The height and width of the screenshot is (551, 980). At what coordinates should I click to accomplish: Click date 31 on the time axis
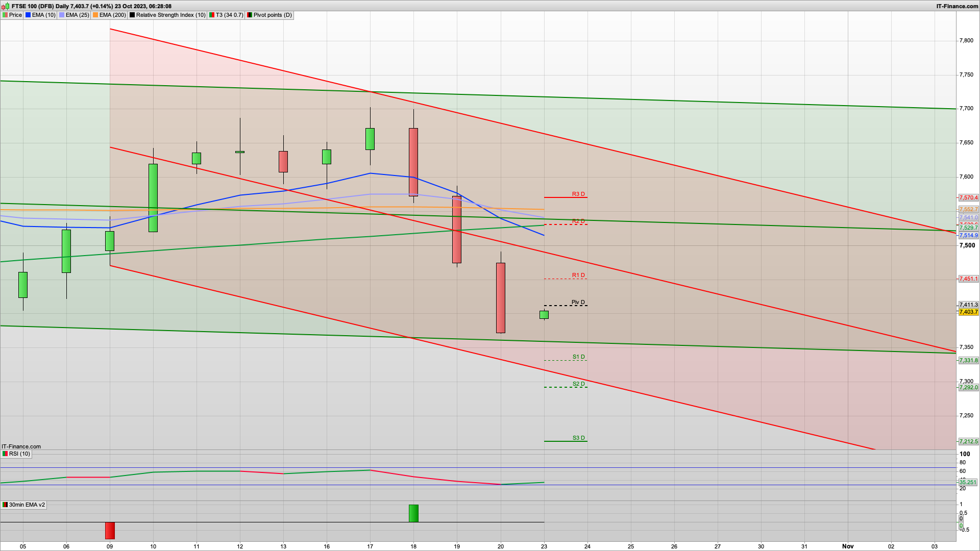(x=804, y=546)
